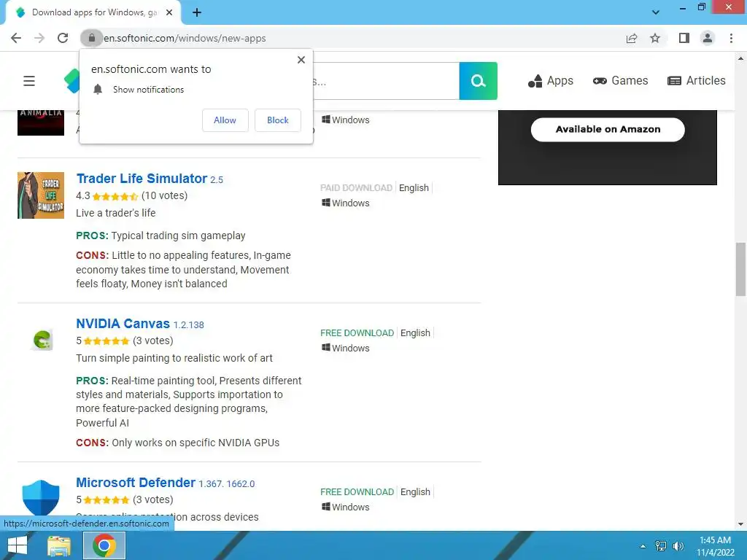
Task: Click Available on Amazon button
Action: (x=608, y=129)
